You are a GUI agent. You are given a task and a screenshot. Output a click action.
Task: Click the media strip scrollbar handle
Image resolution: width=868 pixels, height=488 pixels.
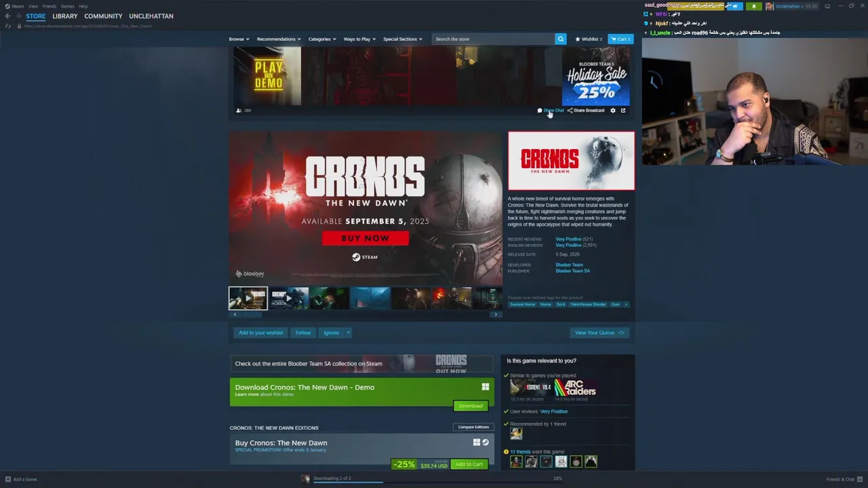pyautogui.click(x=252, y=314)
